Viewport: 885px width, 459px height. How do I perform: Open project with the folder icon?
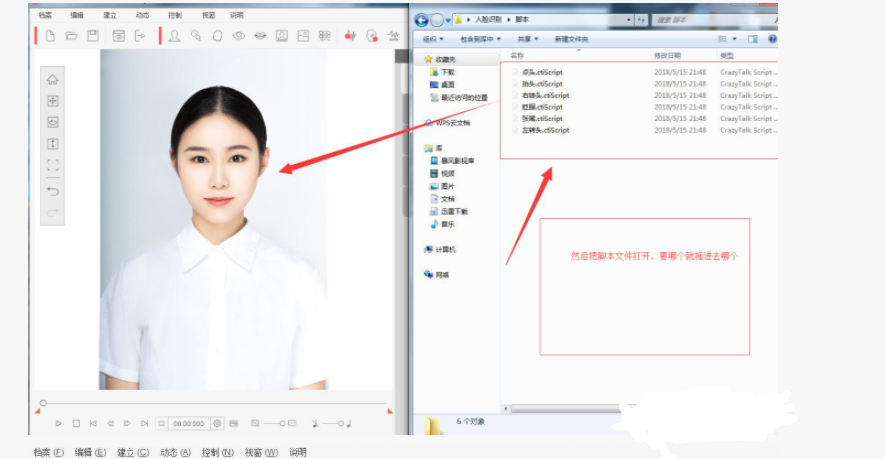pos(71,36)
